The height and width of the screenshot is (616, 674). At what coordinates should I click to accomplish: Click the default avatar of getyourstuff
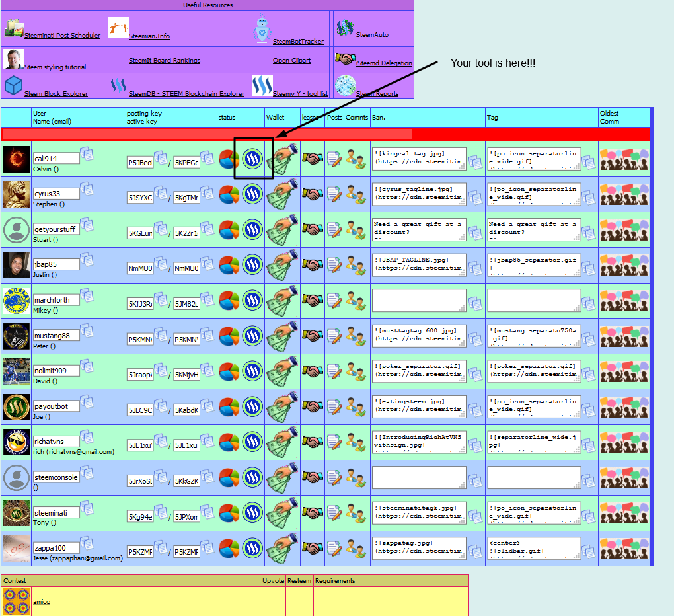coord(17,229)
